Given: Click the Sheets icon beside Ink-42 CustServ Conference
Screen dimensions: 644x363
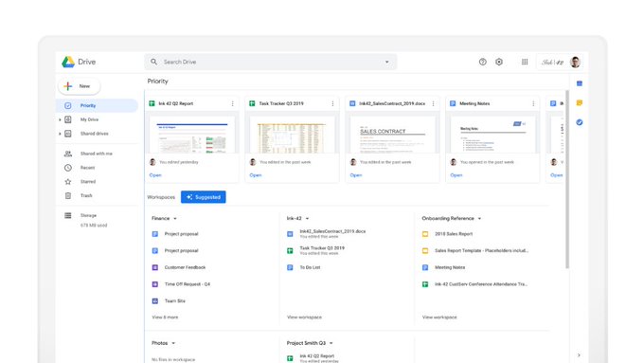Looking at the screenshot, I should pos(425,284).
